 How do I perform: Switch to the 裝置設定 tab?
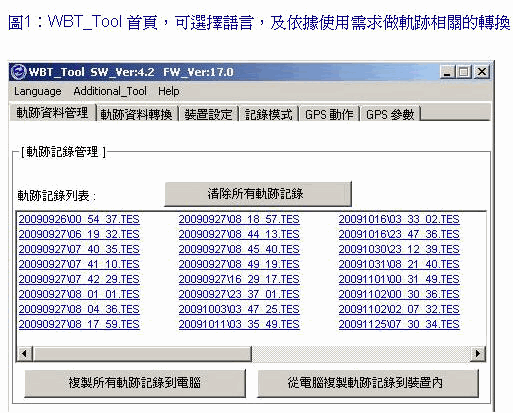pos(209,114)
